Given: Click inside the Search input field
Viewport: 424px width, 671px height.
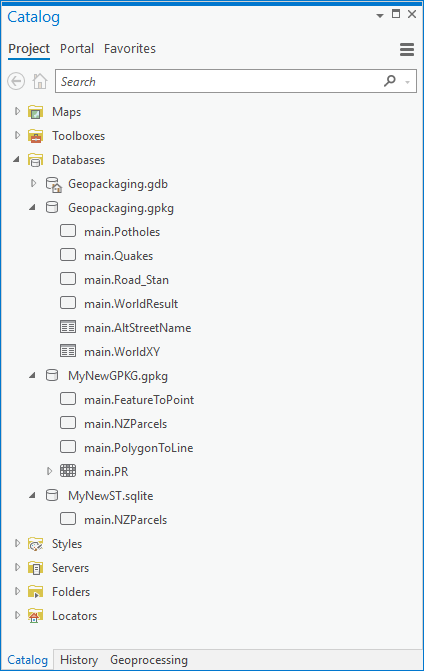Looking at the screenshot, I should pyautogui.click(x=218, y=81).
